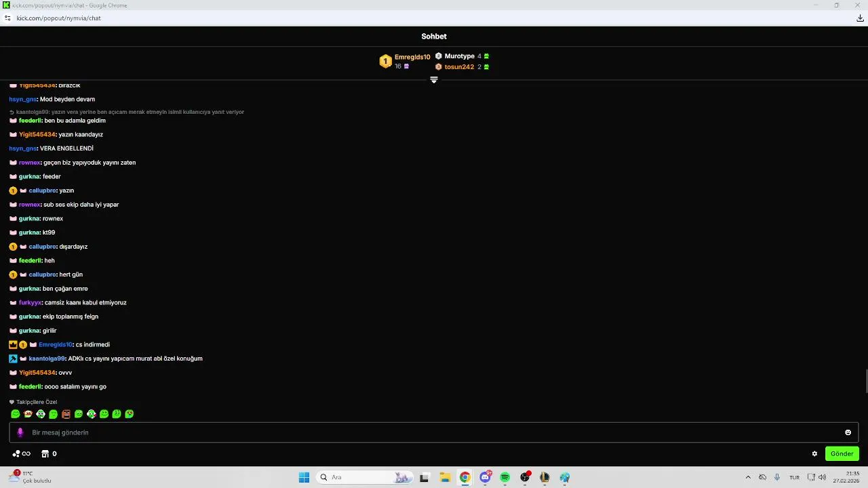Click the 'Takipçilere Özel' heart label
The image size is (868, 488).
point(33,403)
